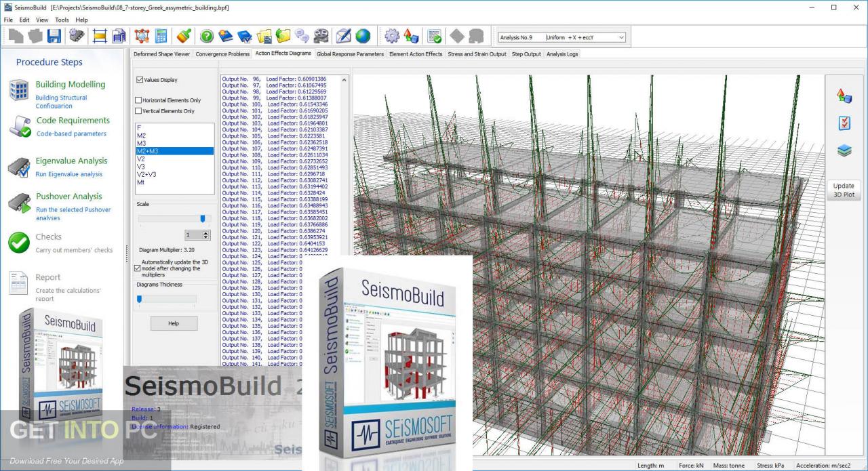Switch to the Global Response Parameters tab

(x=350, y=54)
